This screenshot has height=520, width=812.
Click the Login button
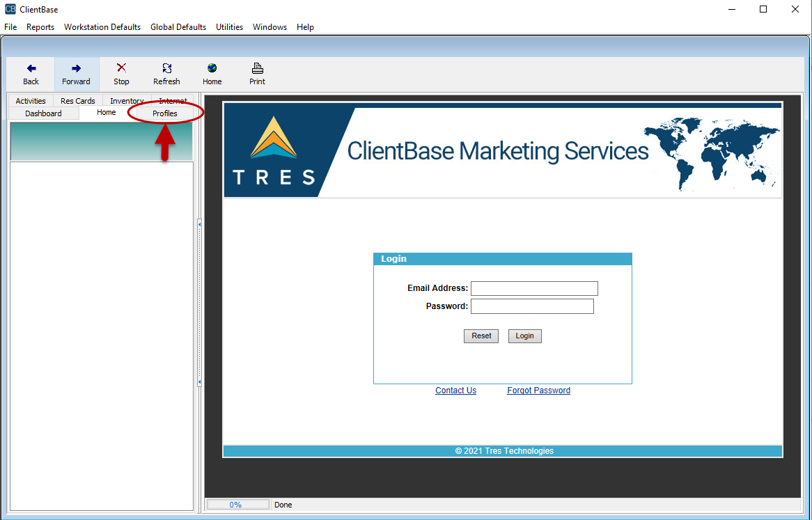coord(524,336)
